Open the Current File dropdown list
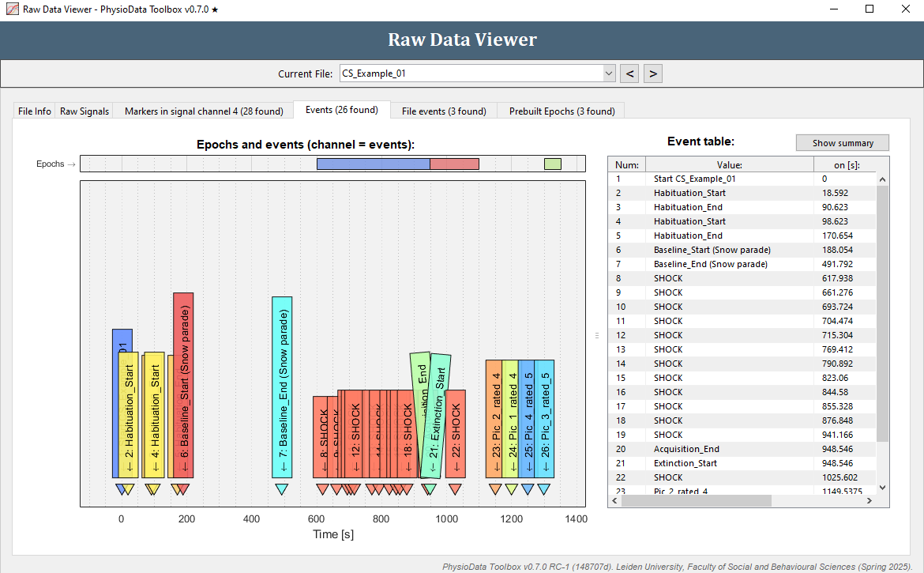Image resolution: width=924 pixels, height=573 pixels. coord(608,73)
